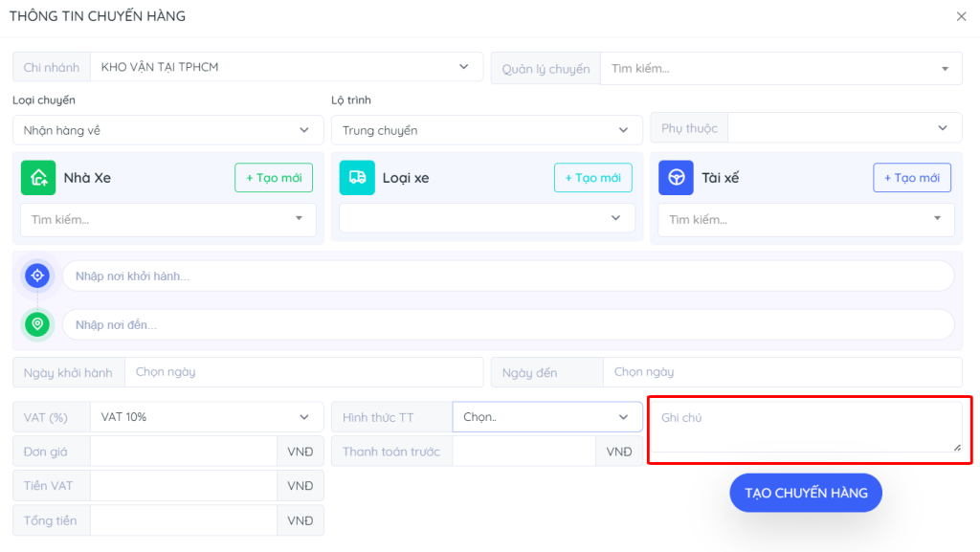Expand the Phụ thuộc dropdown
The width and height of the screenshot is (980, 552).
point(845,128)
